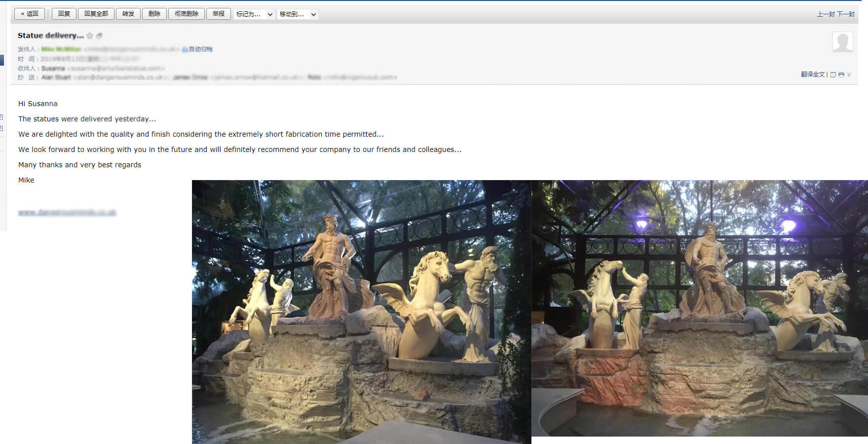Screen dimensions: 868x444
Task: Go to previous email 上一封
Action: point(826,14)
